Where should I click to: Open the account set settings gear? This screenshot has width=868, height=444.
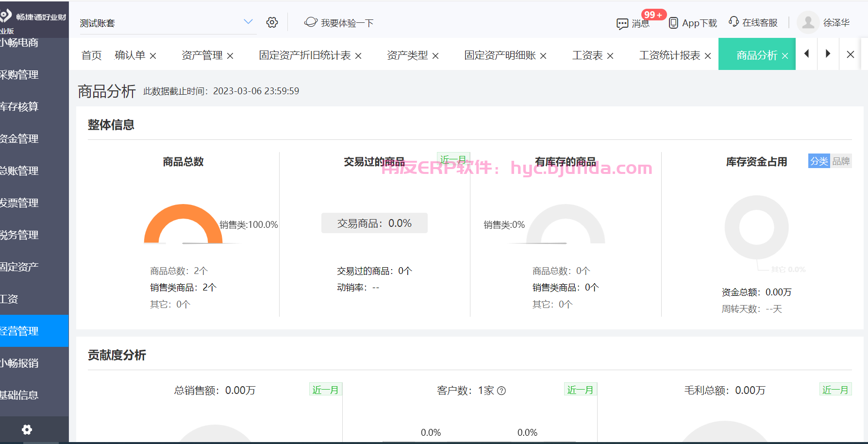(x=272, y=22)
